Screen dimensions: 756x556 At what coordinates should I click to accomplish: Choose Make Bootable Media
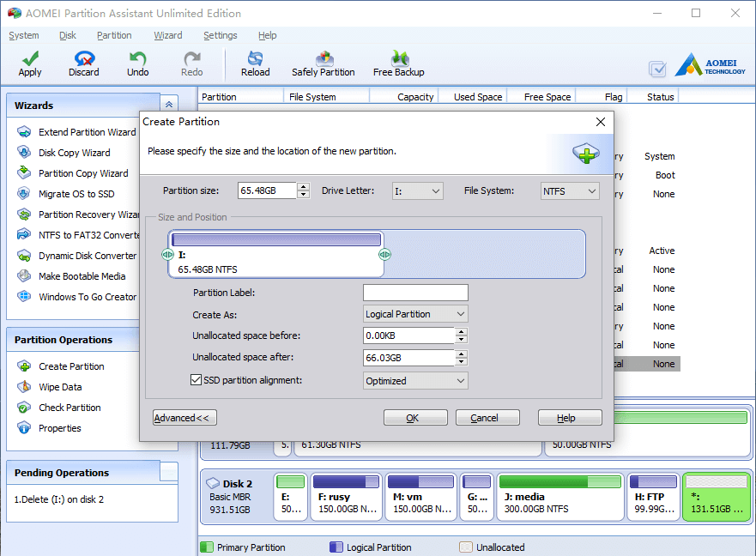tap(71, 276)
